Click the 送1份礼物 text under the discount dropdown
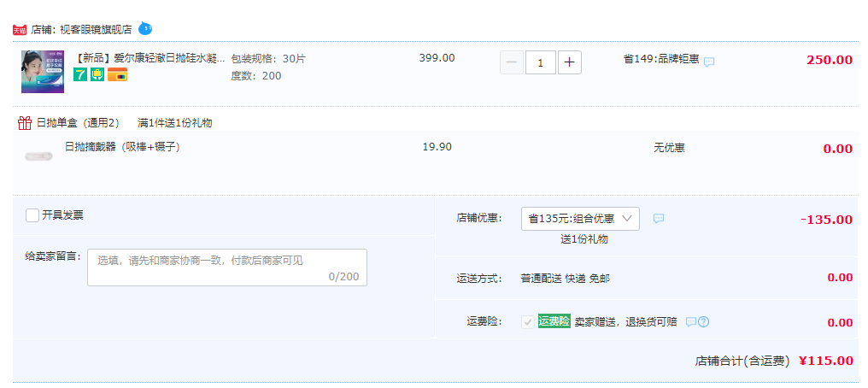Image resolution: width=868 pixels, height=388 pixels. click(x=584, y=239)
